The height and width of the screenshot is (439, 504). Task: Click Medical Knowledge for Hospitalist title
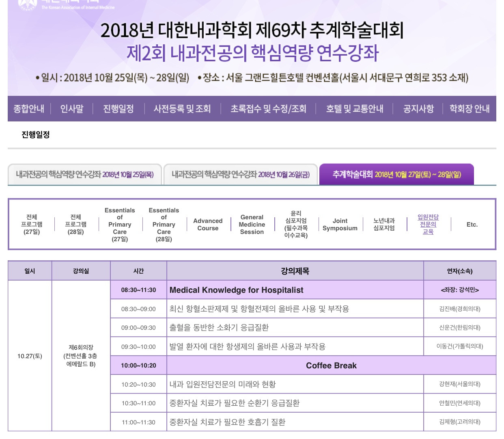(x=237, y=290)
